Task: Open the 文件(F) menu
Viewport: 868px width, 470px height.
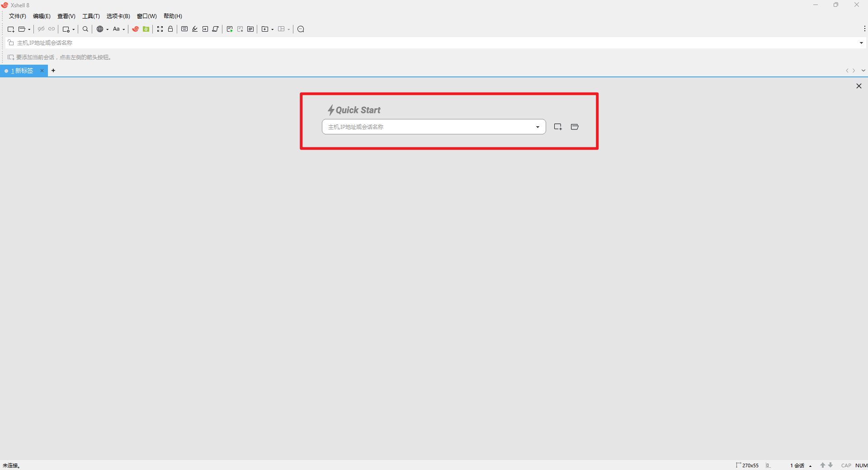Action: point(18,16)
